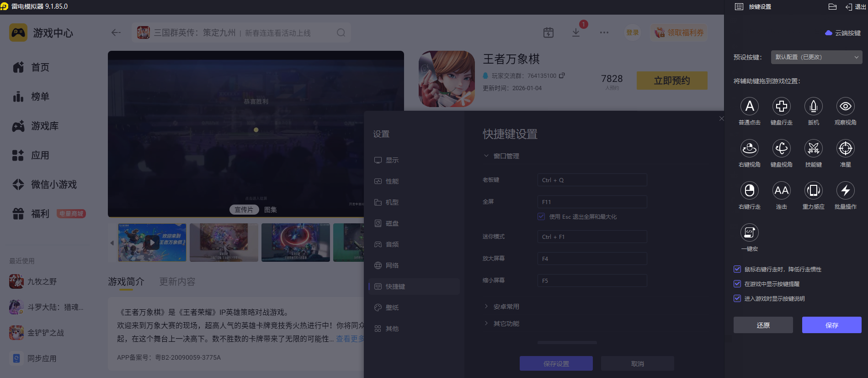
Task: Click the 迷你模式 Ctrl + F1 shortcut field
Action: (x=592, y=237)
